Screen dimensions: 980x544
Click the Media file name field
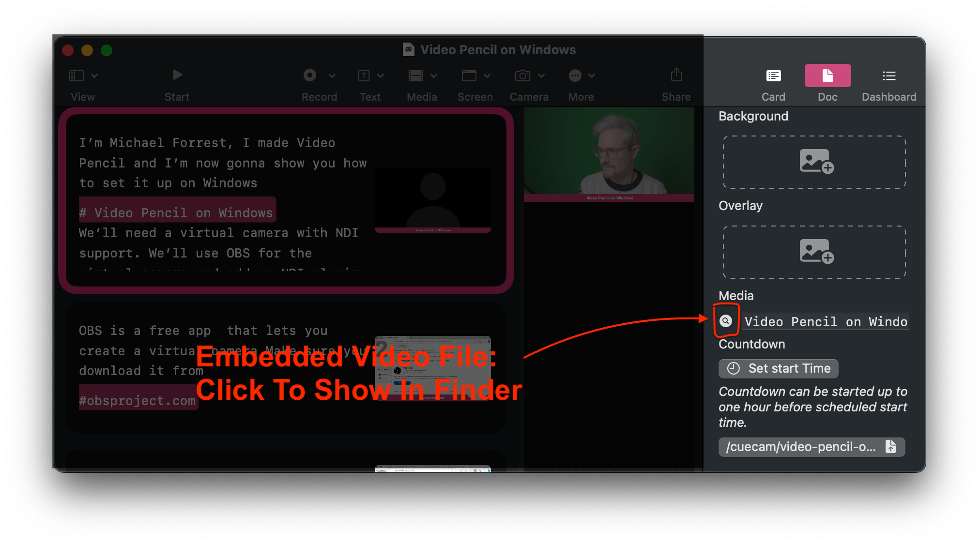[826, 321]
